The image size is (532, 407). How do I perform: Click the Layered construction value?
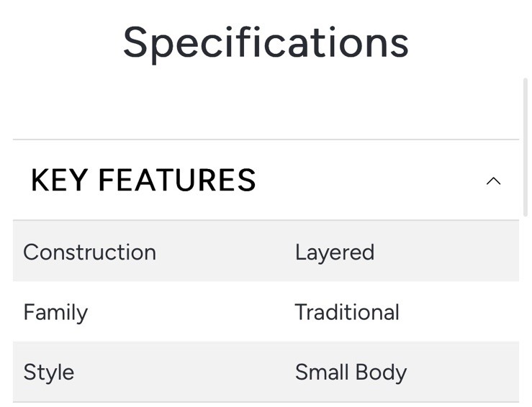point(334,252)
